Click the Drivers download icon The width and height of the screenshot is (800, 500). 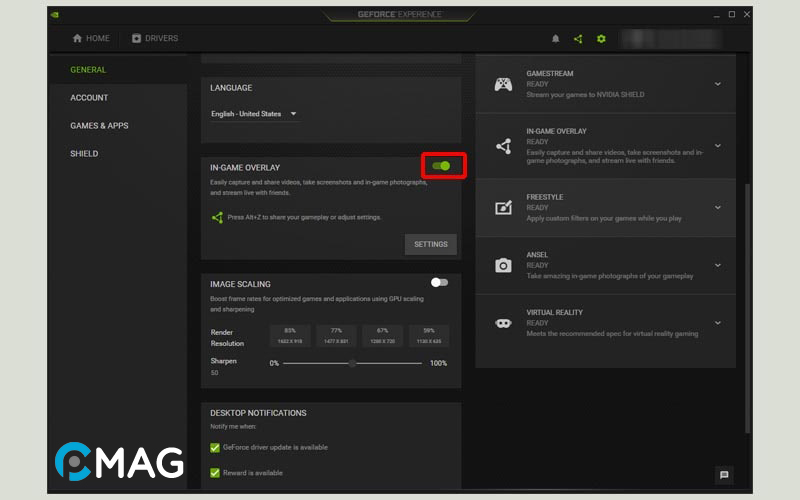[136, 38]
